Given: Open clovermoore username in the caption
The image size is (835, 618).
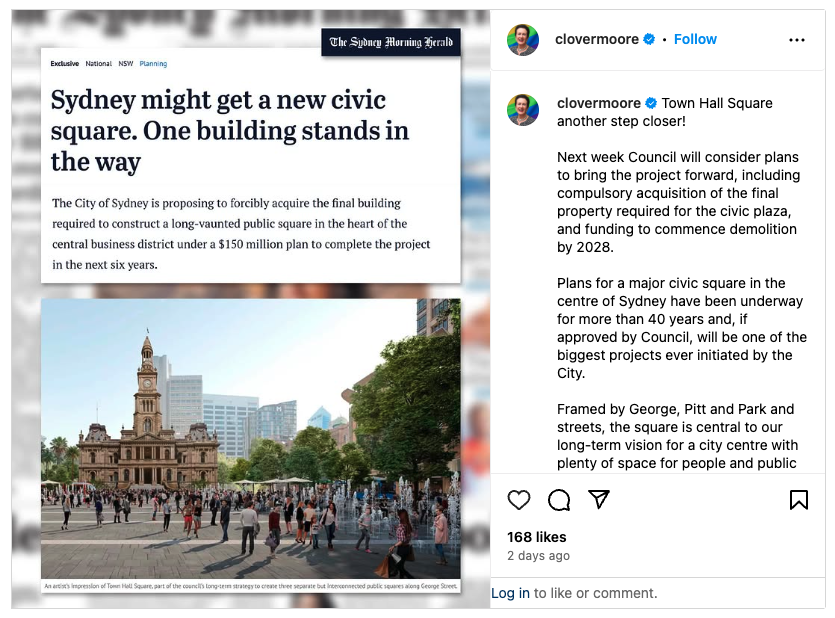Looking at the screenshot, I should (x=599, y=103).
